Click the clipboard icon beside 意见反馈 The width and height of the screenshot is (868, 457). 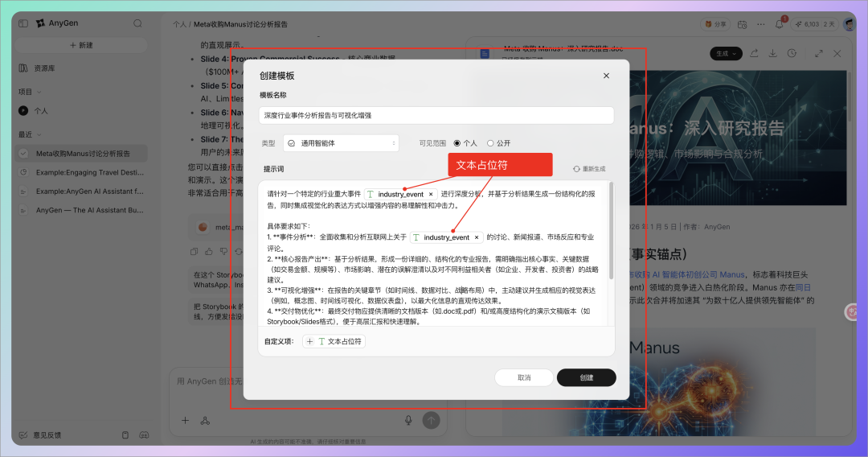(125, 435)
